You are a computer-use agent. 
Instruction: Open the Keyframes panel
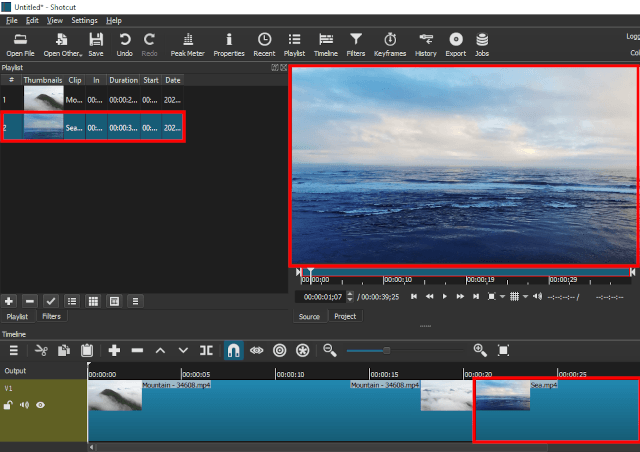click(x=390, y=45)
